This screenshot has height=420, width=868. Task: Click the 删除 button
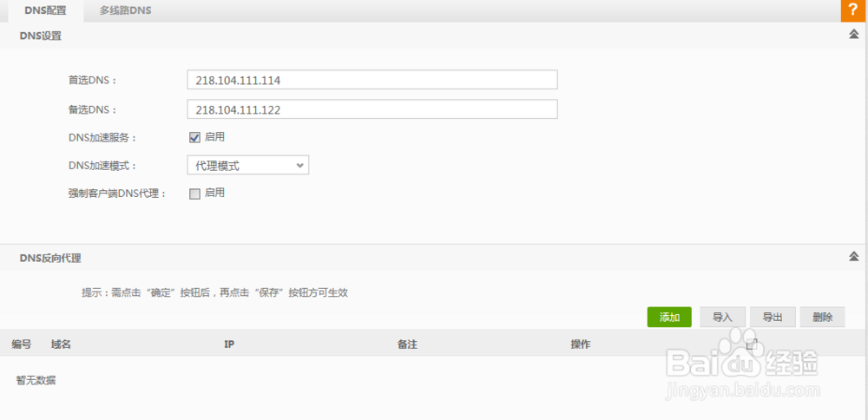(823, 317)
